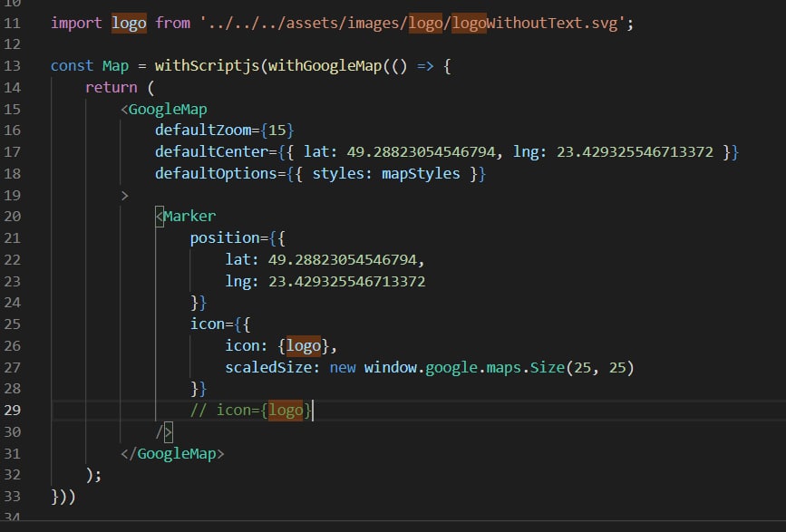Click the closing GoogleMap tag on line 31
786x532 pixels.
[172, 454]
